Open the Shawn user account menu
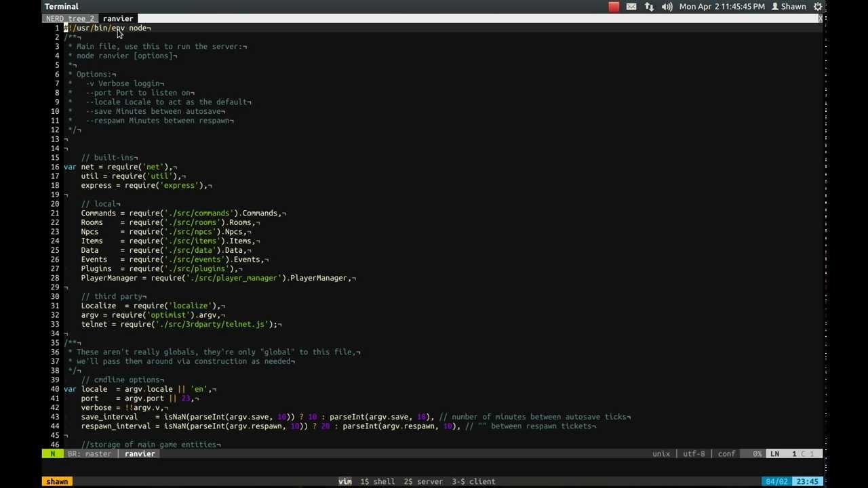This screenshot has height=488, width=868. click(x=789, y=7)
